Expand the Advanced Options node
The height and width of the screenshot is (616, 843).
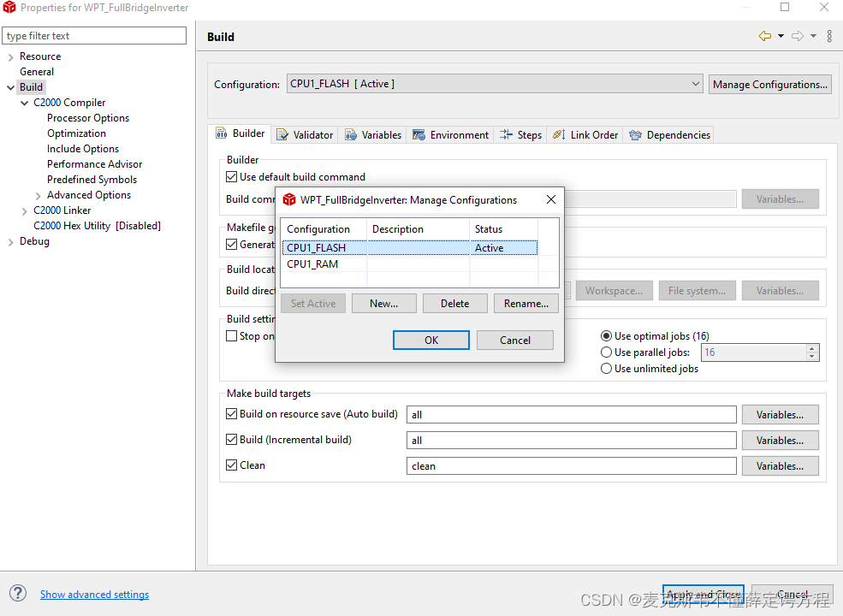38,196
